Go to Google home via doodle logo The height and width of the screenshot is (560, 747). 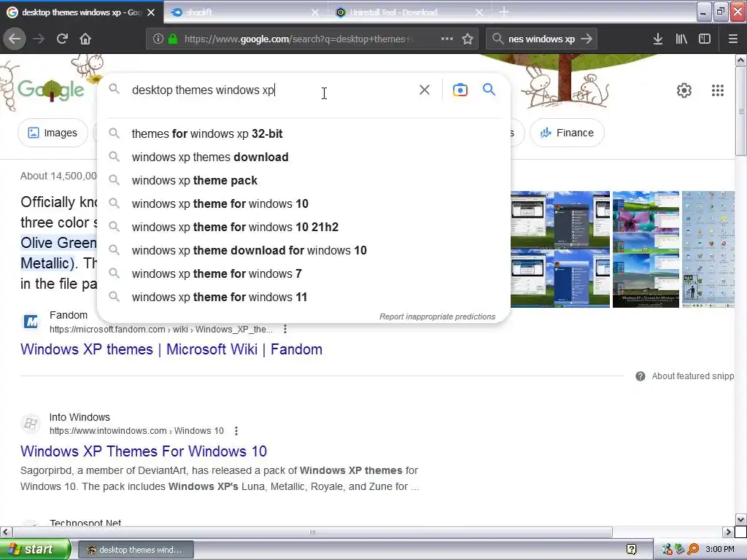point(51,90)
